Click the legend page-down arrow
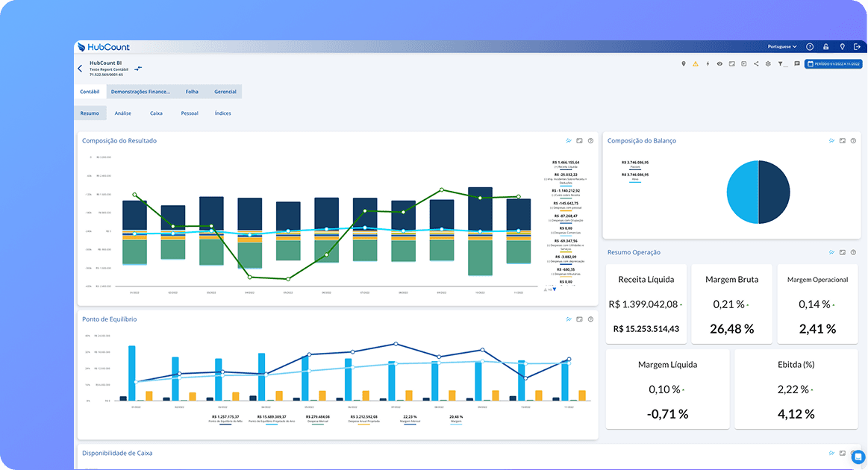This screenshot has height=470, width=868. pyautogui.click(x=554, y=289)
